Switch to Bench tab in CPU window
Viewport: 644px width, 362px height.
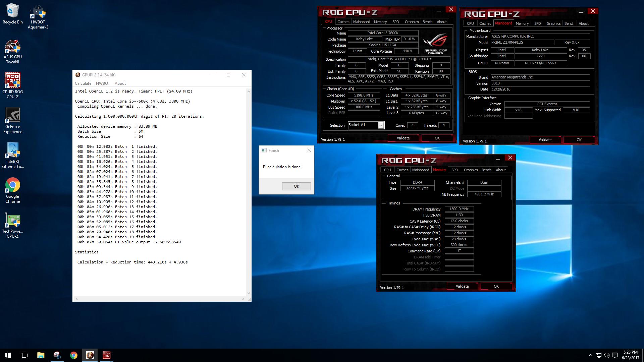tap(427, 22)
